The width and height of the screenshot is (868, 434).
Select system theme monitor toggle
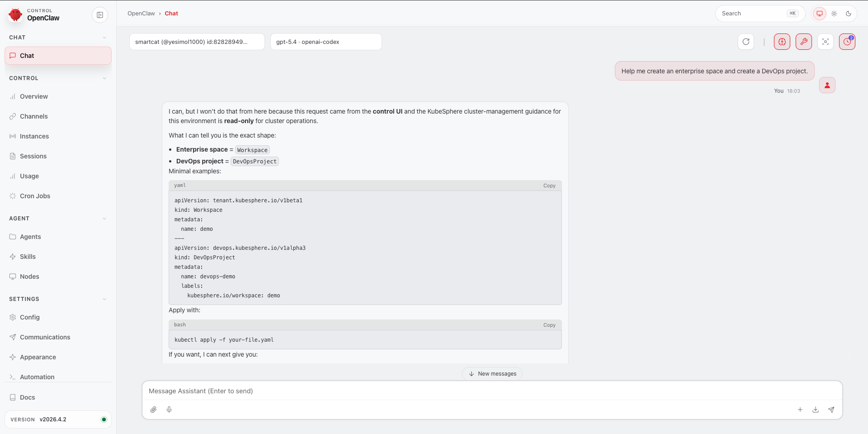click(819, 14)
